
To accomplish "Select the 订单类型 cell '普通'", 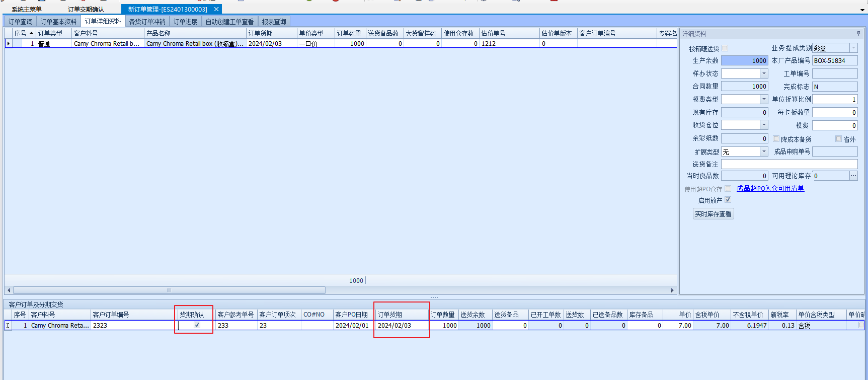I will 54,44.
